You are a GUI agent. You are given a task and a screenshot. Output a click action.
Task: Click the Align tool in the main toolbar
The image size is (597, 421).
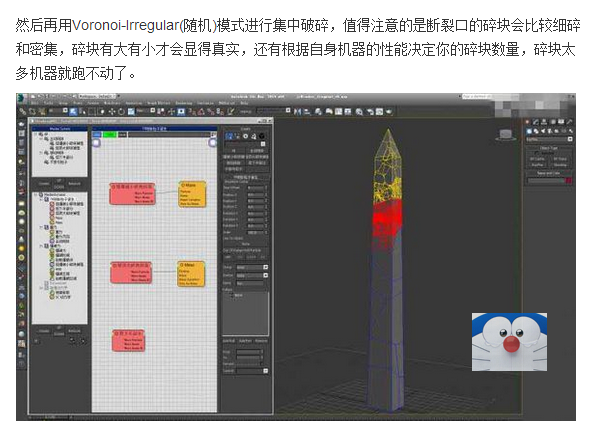[307, 111]
